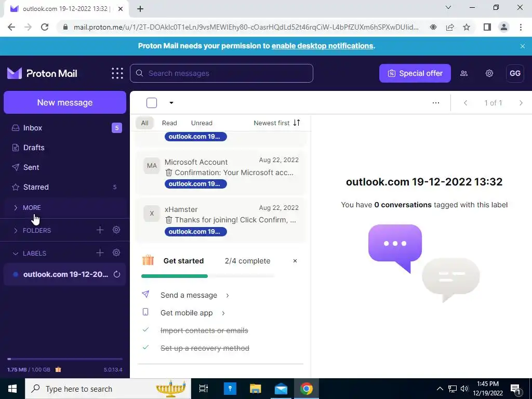Open Chrome side panel icon

point(487,27)
